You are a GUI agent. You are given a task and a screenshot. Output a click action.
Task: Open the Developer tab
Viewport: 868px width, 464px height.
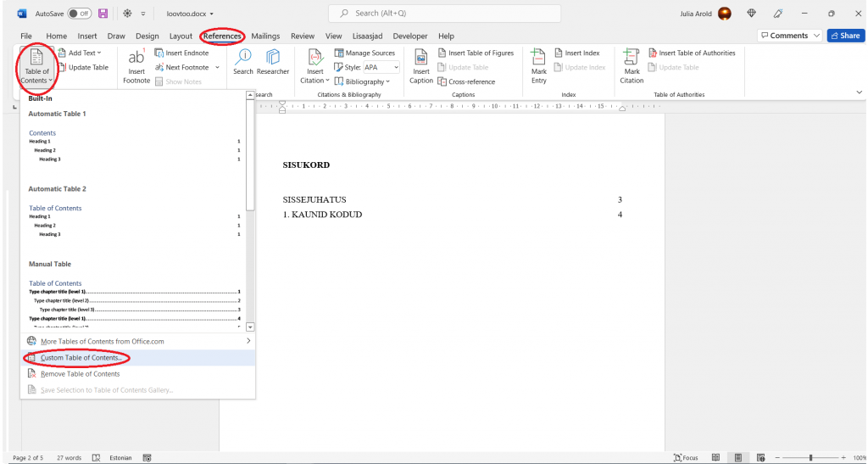tap(410, 36)
